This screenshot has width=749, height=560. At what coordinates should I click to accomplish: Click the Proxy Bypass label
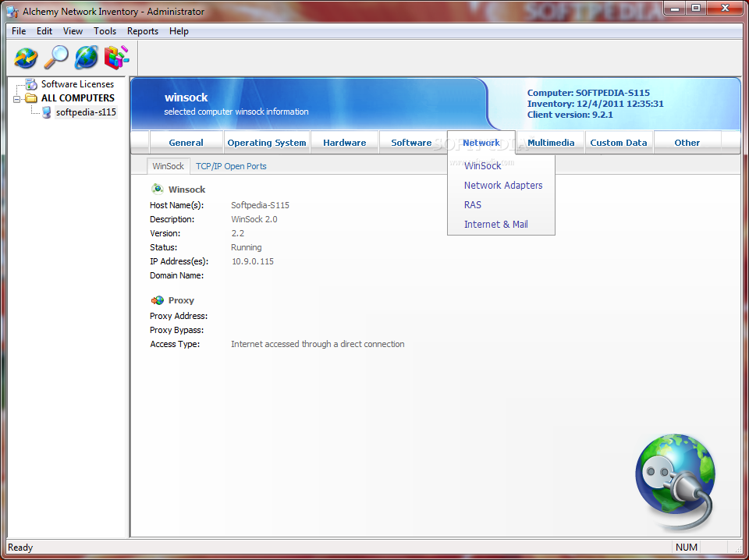point(177,331)
